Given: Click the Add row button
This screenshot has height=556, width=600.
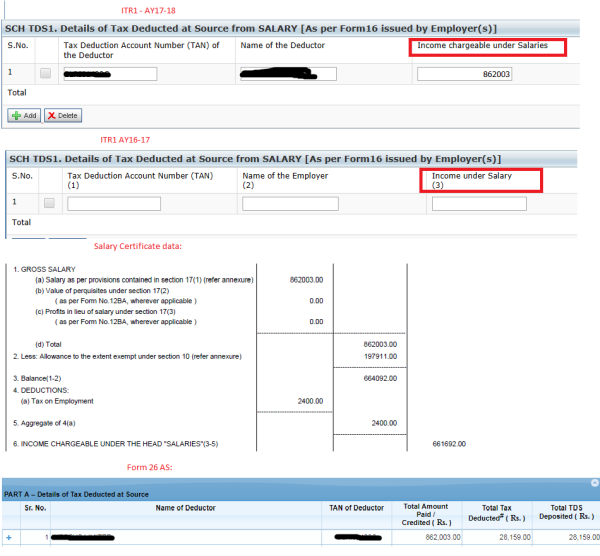Looking at the screenshot, I should pos(24,116).
